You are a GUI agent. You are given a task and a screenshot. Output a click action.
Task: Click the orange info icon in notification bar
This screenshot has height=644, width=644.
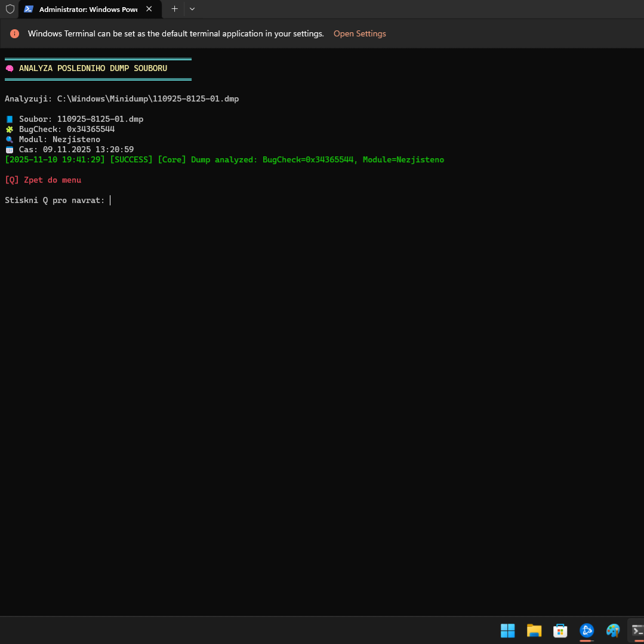(x=14, y=34)
